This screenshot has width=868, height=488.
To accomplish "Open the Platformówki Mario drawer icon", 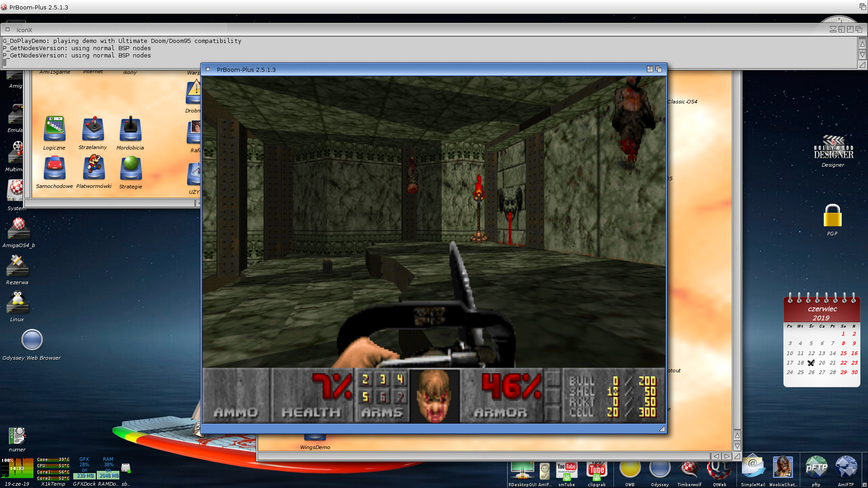I will pyautogui.click(x=94, y=168).
